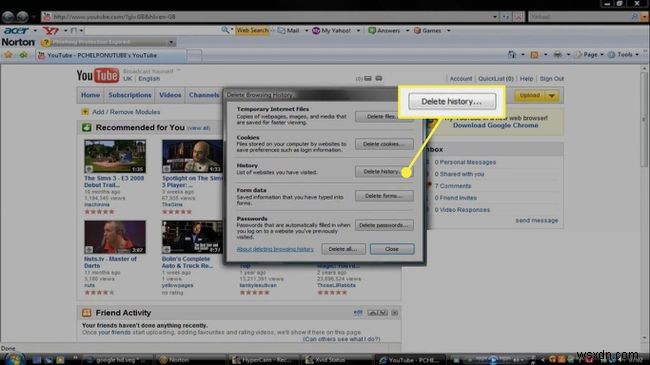Expand the Games toolbar dropdown arrow
This screenshot has width=650, height=365.
pyautogui.click(x=449, y=31)
